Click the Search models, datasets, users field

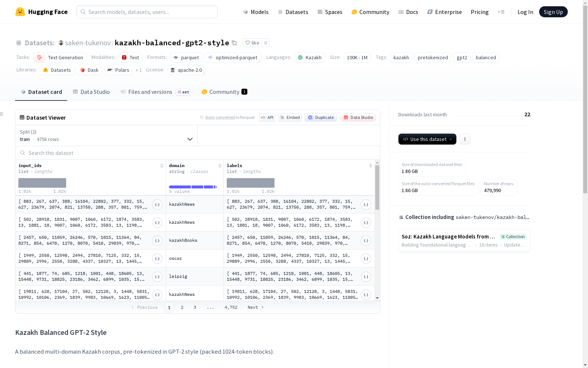(147, 12)
